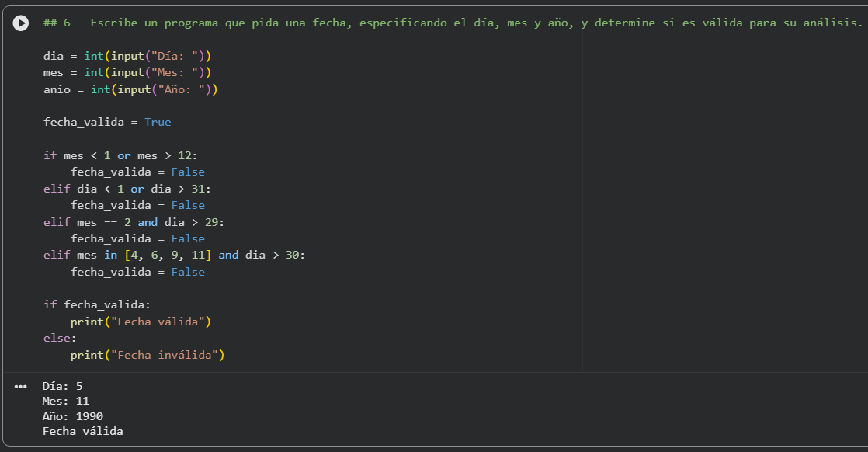This screenshot has height=452, width=868.
Task: Click the 'anio = int(input' code line
Action: [x=130, y=89]
